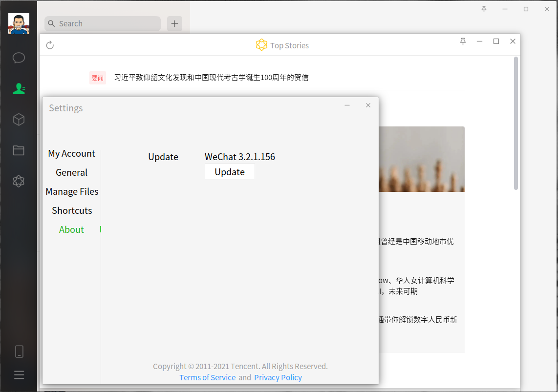Pin the Top Stories window on top
This screenshot has width=558, height=392.
point(463,41)
